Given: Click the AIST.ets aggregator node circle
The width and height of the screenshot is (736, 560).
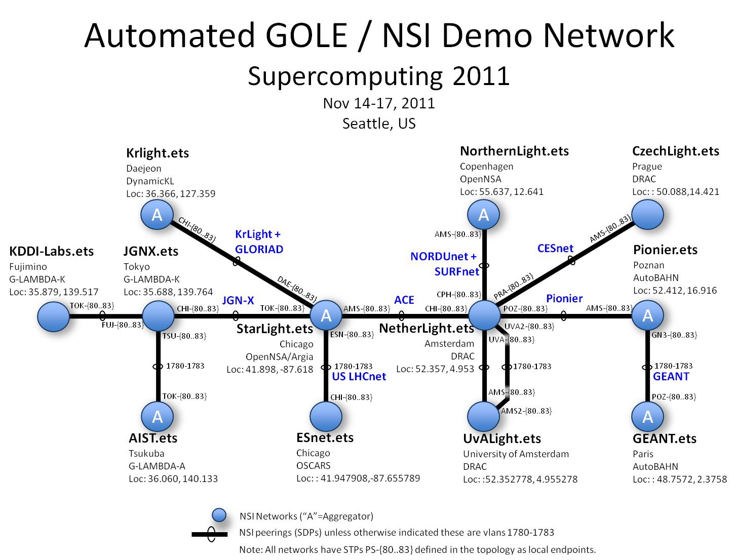Looking at the screenshot, I should (x=157, y=417).
